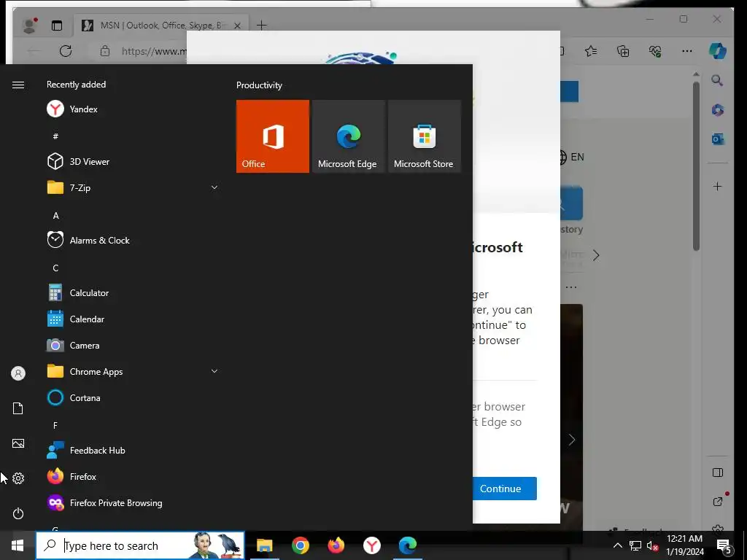Launch 3D Viewer app
The image size is (747, 560).
132,161
